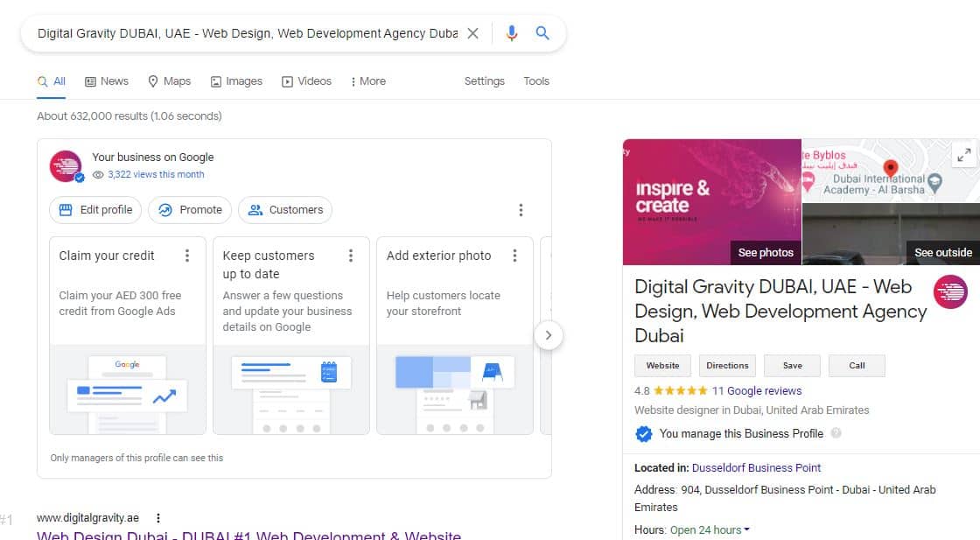The width and height of the screenshot is (980, 540).
Task: Click the business address text
Action: tap(785, 498)
